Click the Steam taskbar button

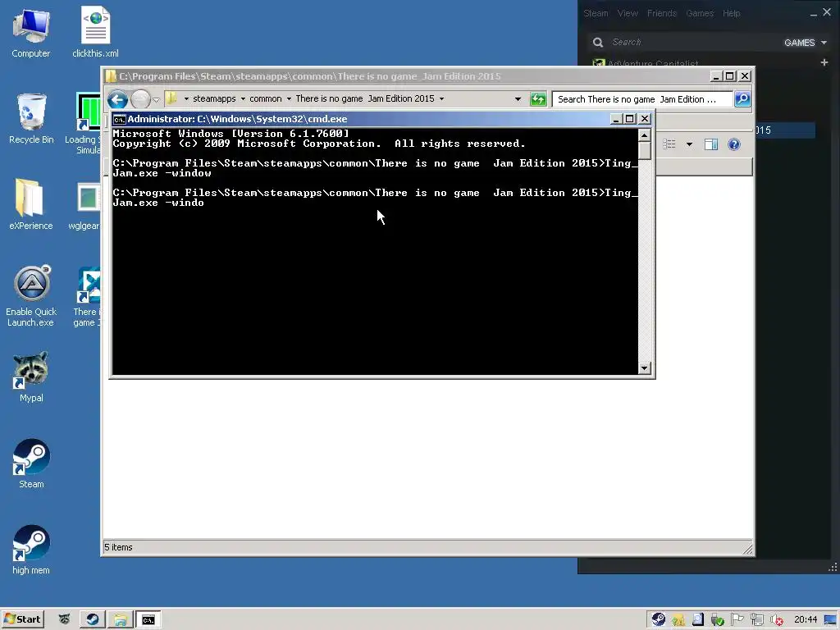tap(92, 619)
